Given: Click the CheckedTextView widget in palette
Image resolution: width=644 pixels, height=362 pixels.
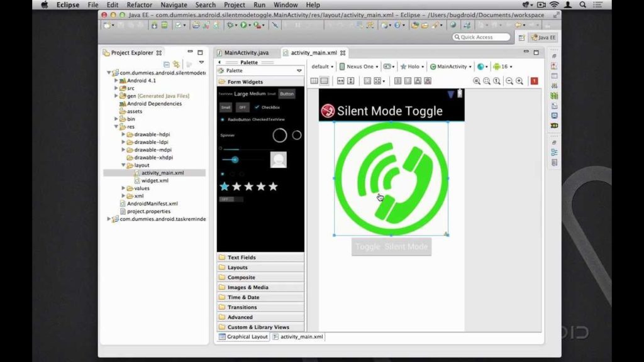Looking at the screenshot, I should [268, 119].
